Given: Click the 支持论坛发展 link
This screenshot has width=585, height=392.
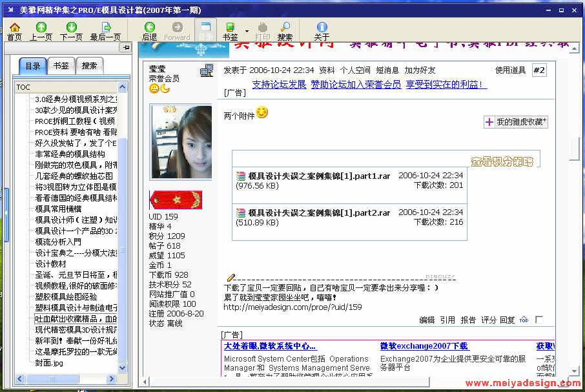Looking at the screenshot, I should [279, 84].
